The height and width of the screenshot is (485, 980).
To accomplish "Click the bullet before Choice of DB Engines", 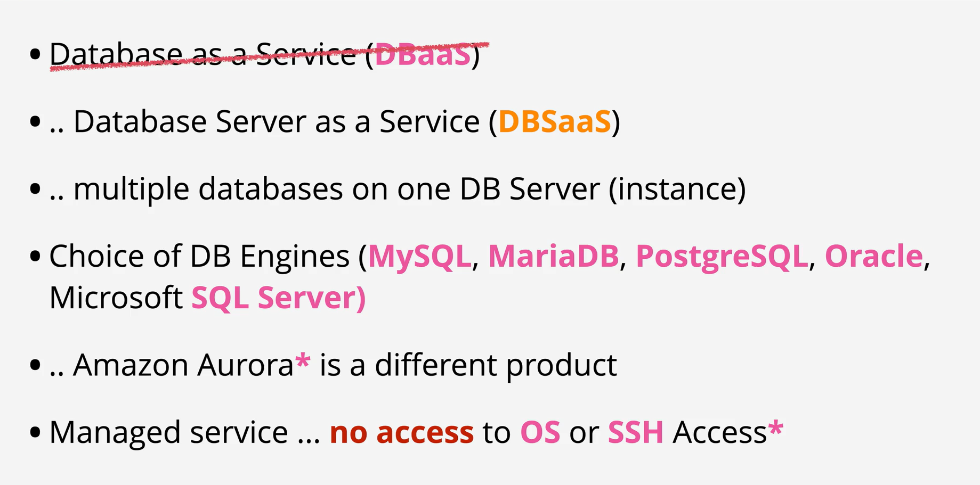I will click(x=35, y=256).
